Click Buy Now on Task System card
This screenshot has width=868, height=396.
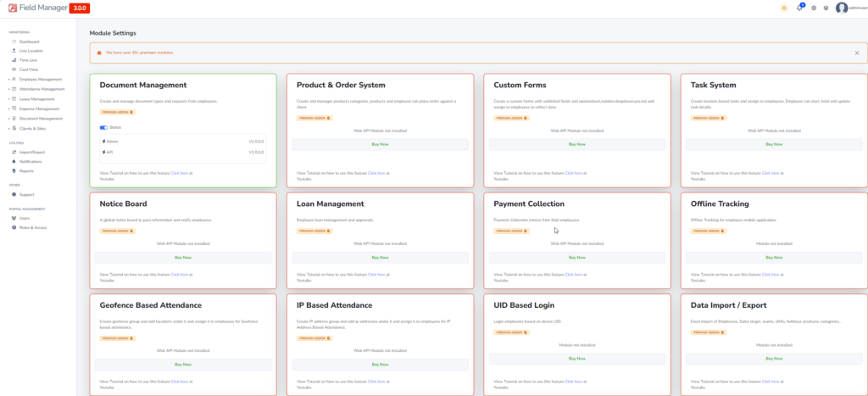point(774,144)
